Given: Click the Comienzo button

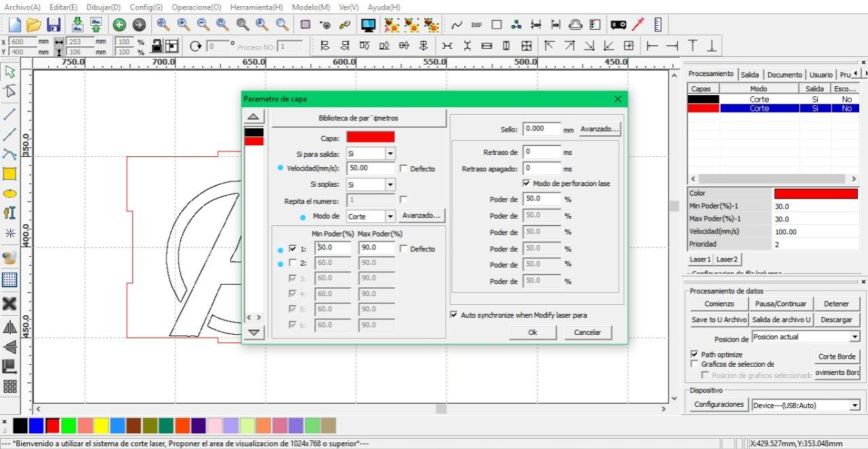Looking at the screenshot, I should (719, 304).
